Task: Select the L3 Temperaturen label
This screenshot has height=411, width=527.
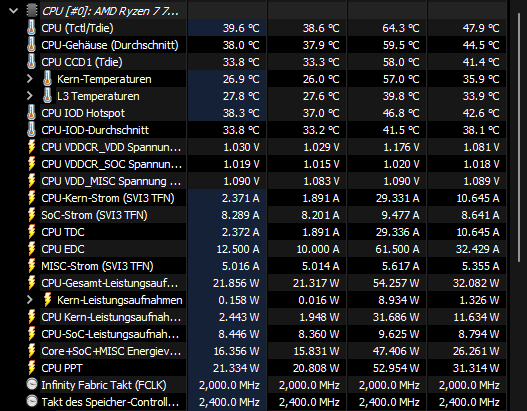Action: pyautogui.click(x=98, y=96)
